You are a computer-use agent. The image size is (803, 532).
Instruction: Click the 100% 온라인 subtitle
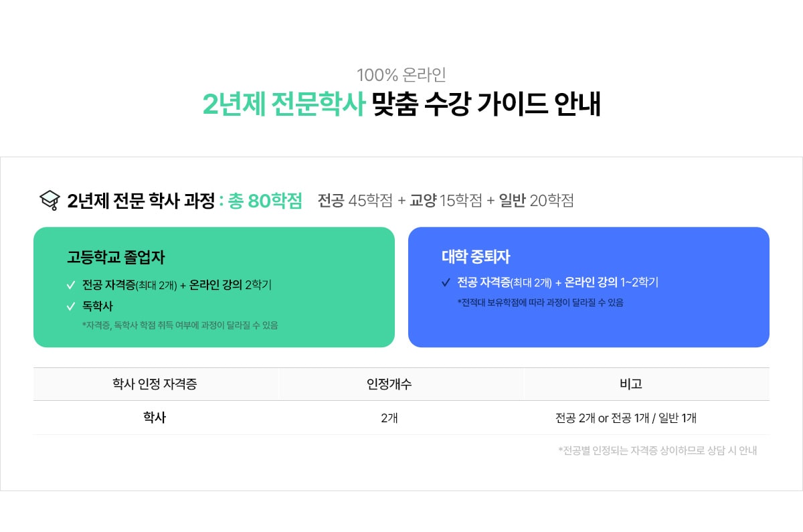click(x=401, y=75)
